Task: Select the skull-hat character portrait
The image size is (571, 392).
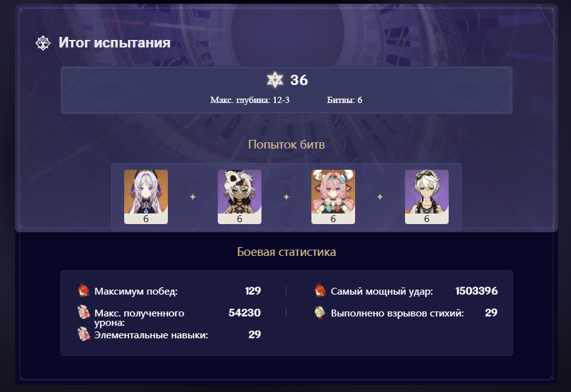Action: [240, 197]
